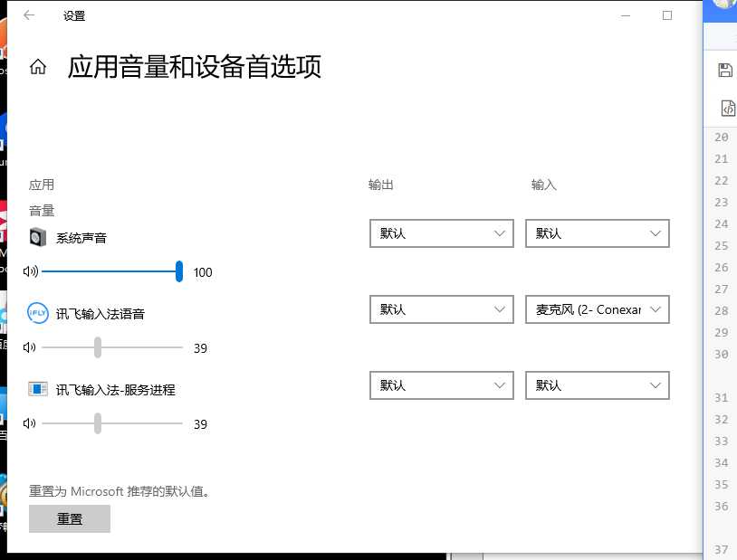This screenshot has height=560, width=737.
Task: Click the 设置 window title
Action: pyautogui.click(x=74, y=16)
